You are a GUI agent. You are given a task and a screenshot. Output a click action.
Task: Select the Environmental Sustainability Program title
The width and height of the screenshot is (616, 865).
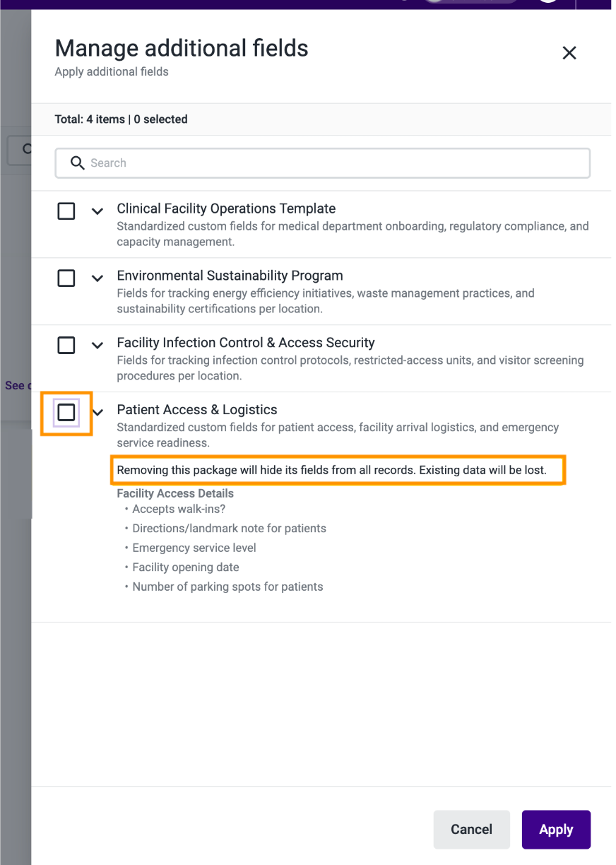point(230,276)
